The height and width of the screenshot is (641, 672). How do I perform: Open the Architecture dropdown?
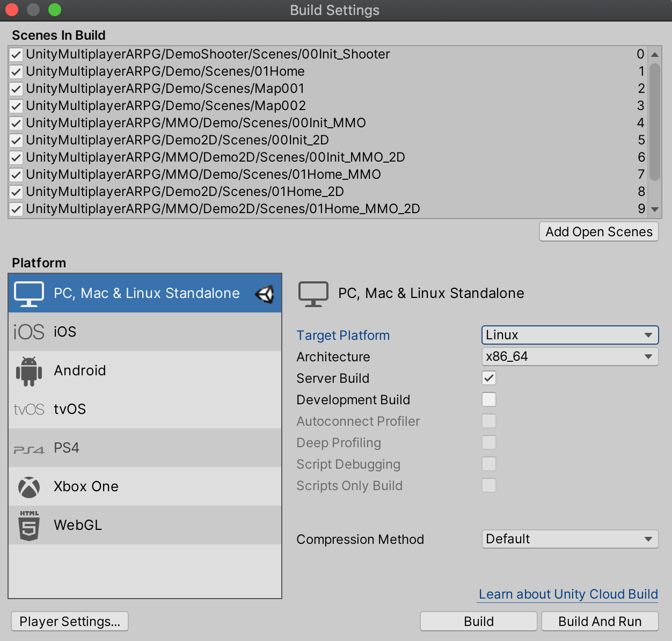click(x=569, y=356)
